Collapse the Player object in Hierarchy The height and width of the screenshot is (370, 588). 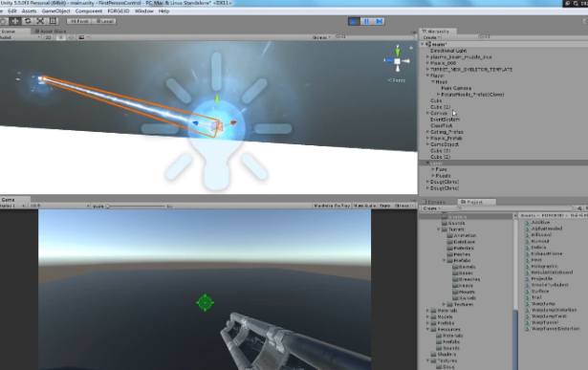427,76
